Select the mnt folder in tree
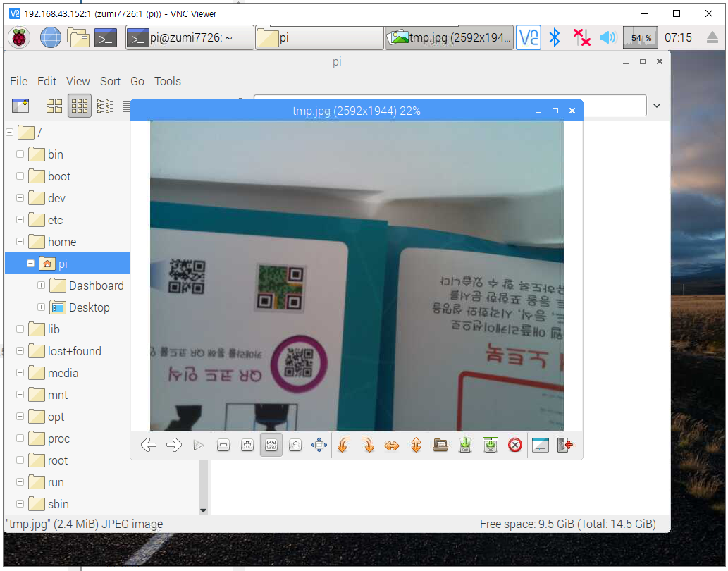The height and width of the screenshot is (571, 728). tap(58, 395)
